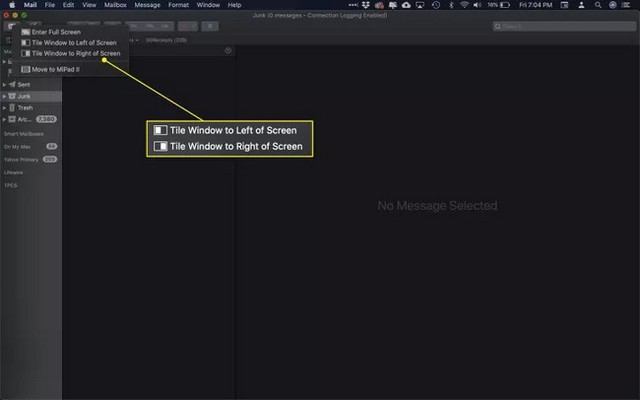Expand the Sent mailbox disclosure triangle

[4, 84]
